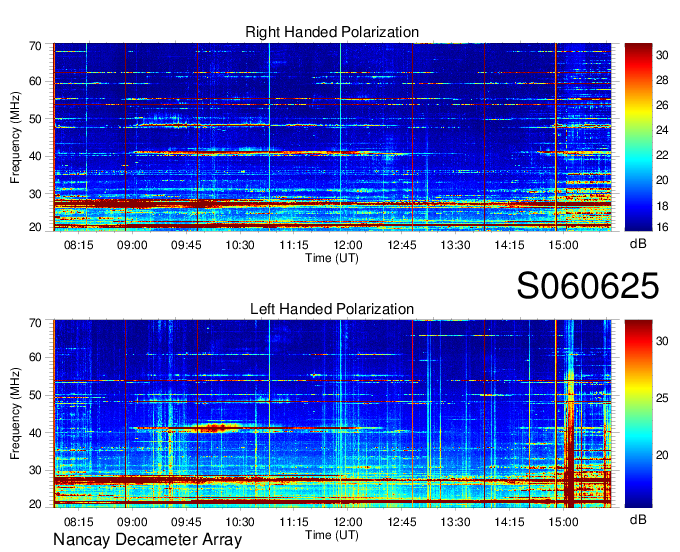Screen dimensions: 680x552
Task: Click the 10:30 tick on the Left Handed plot
Action: tap(240, 522)
